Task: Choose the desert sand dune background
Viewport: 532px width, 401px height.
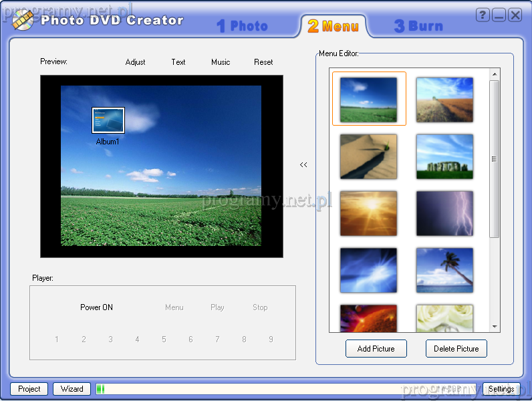Action: point(368,156)
